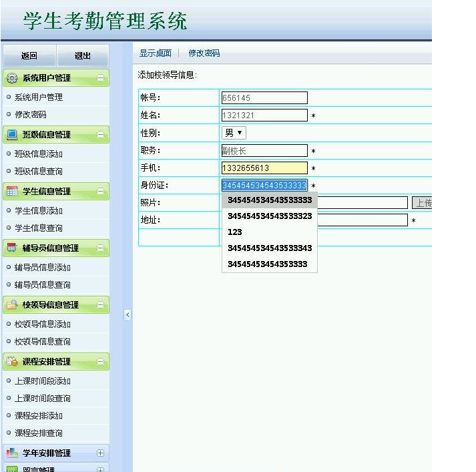
Task: Open 辅导员信息查询
Action: point(43,284)
